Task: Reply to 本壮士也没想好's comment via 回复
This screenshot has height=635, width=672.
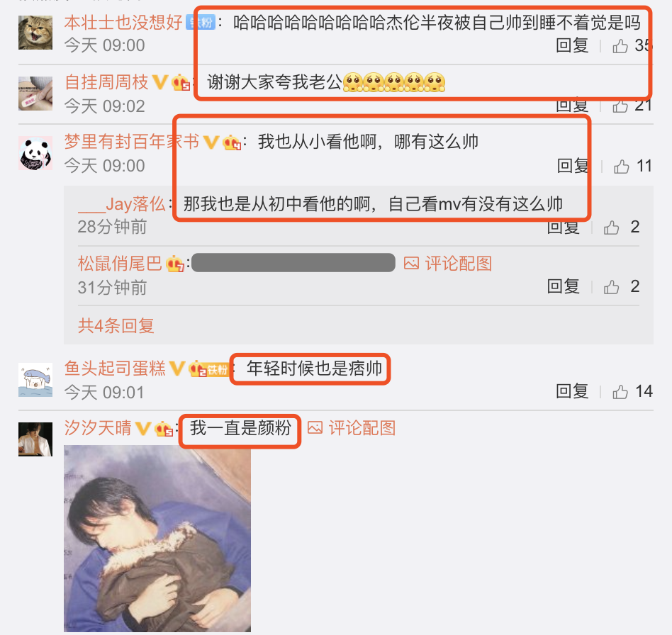Action: [572, 45]
